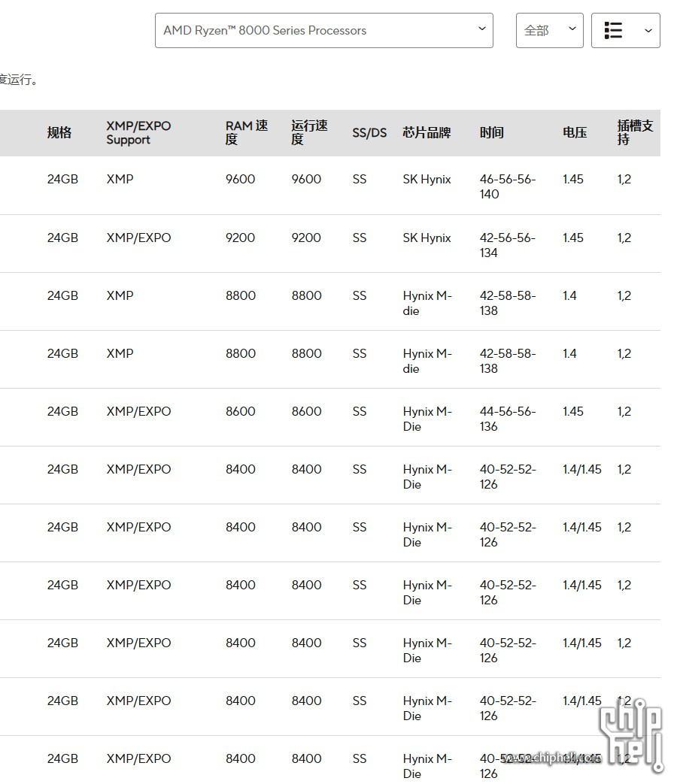Select the SS/DS column header
The width and height of the screenshot is (674, 784).
pyautogui.click(x=369, y=133)
